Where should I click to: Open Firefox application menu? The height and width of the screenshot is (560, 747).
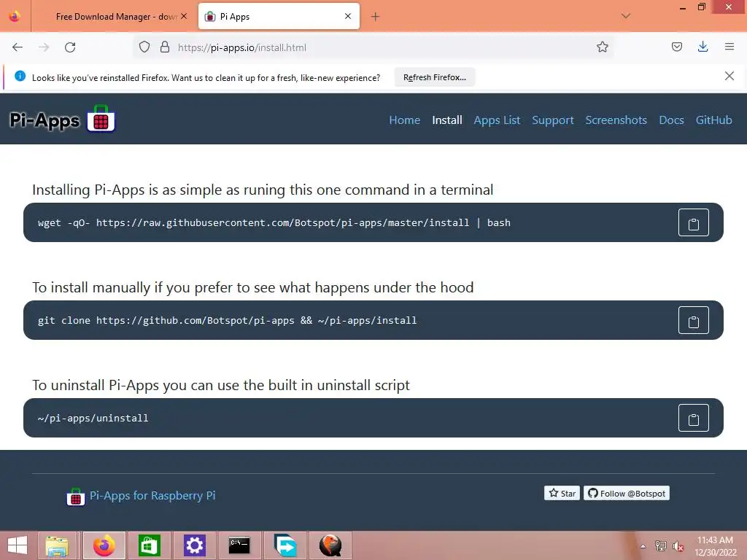coord(729,47)
